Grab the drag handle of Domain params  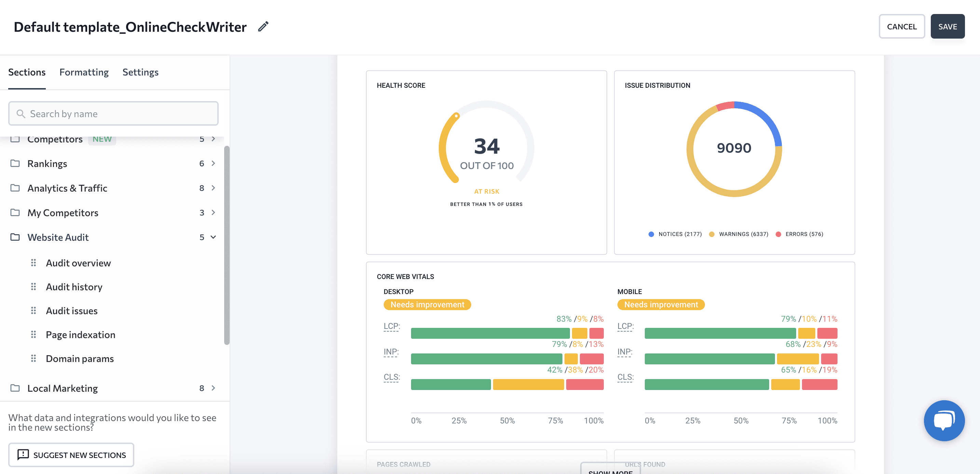point(34,358)
